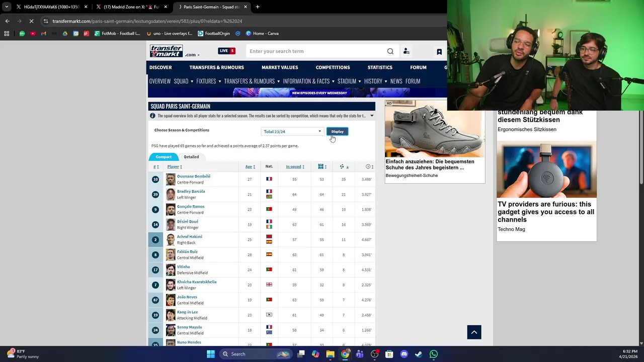Open Ousmane Dembélé's player page
The height and width of the screenshot is (362, 644).
point(194,176)
